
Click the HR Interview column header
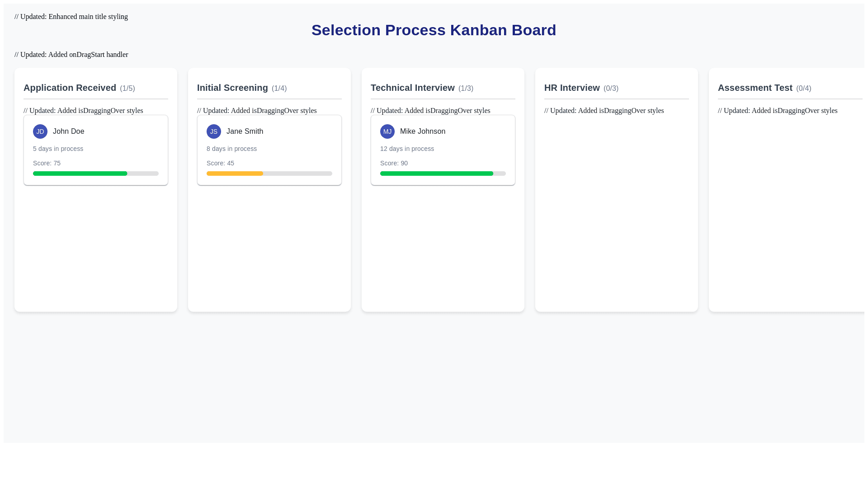pos(572,88)
